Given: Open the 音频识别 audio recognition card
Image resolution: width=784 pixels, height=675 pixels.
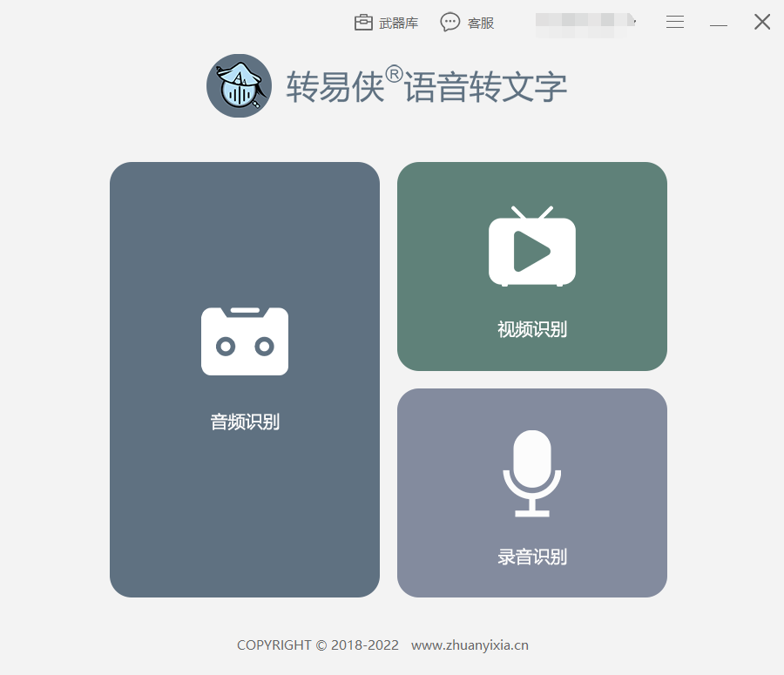Looking at the screenshot, I should coord(245,380).
